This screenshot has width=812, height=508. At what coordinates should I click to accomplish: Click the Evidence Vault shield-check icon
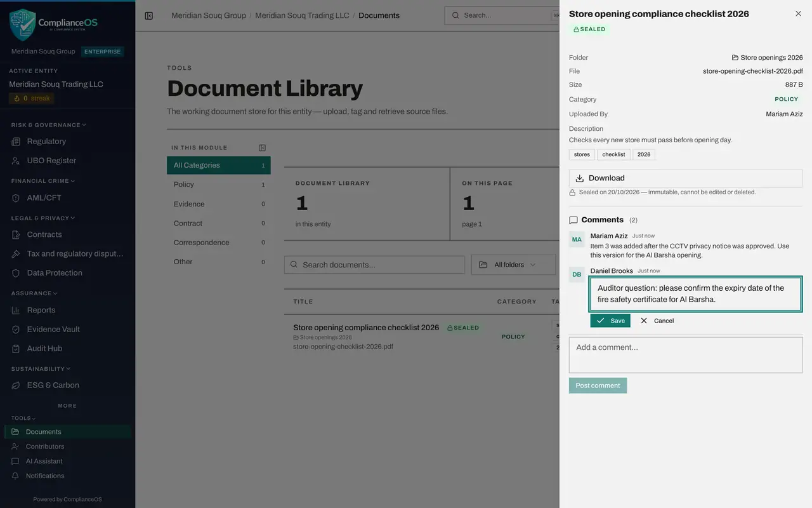point(16,330)
